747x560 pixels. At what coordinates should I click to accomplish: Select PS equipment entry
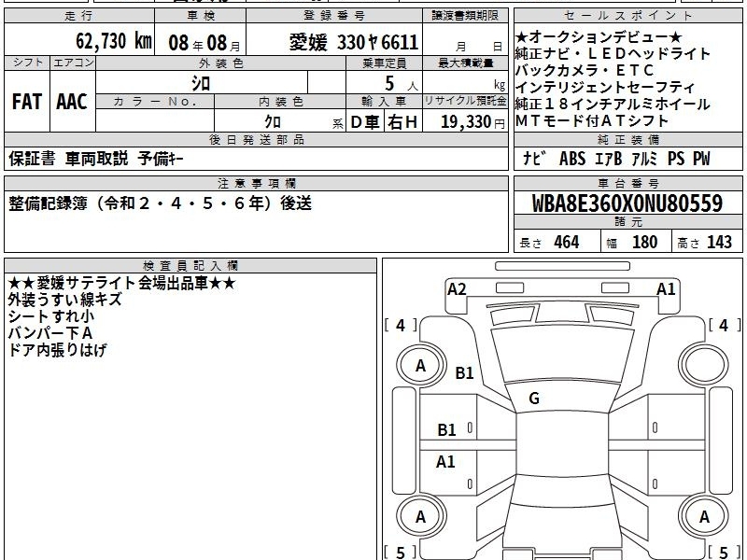point(675,159)
